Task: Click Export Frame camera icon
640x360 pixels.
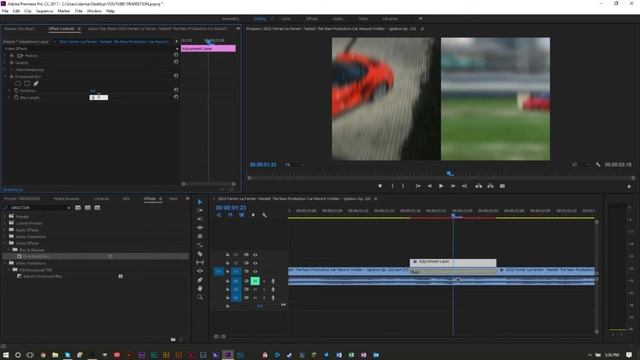Action: point(502,186)
